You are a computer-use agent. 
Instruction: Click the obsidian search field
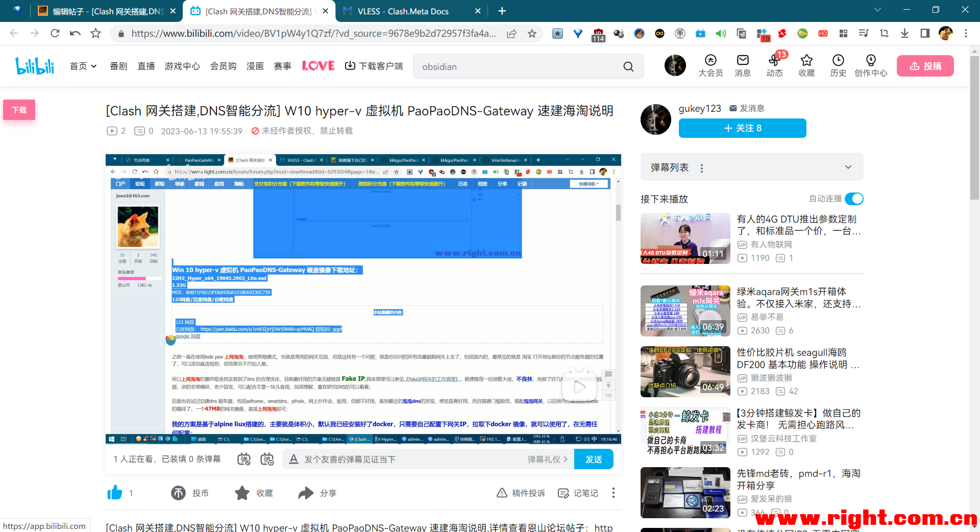(x=516, y=66)
